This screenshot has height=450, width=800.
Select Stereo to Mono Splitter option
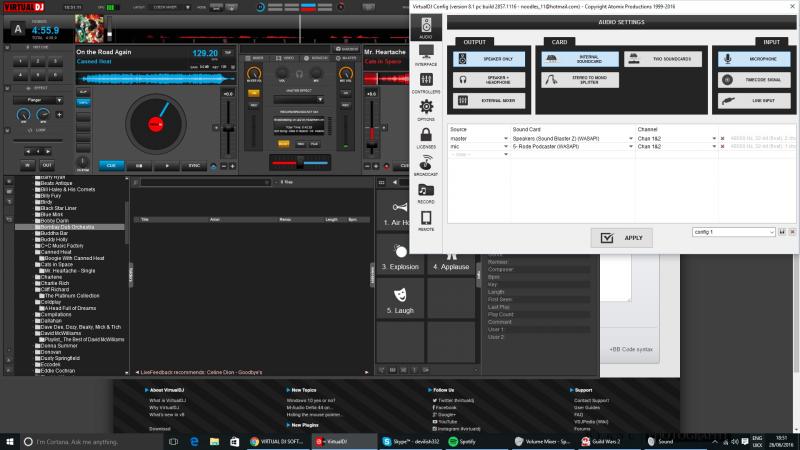(x=580, y=80)
